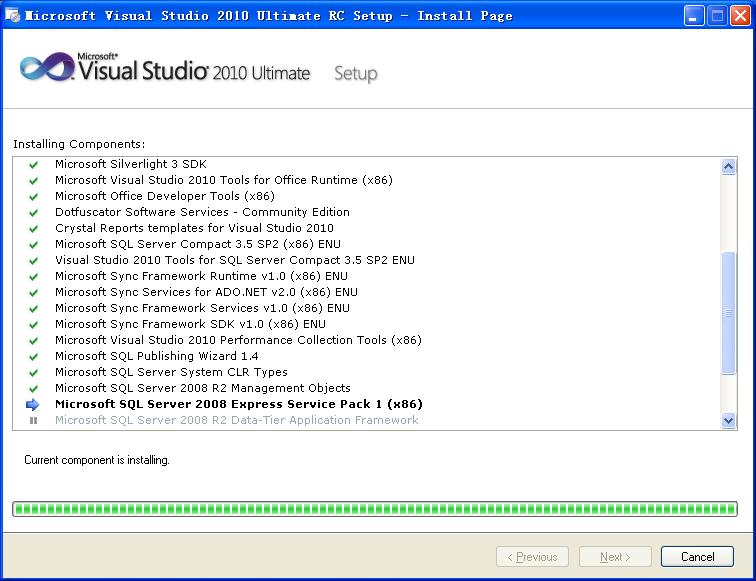The image size is (756, 581).
Task: Click the Visual Studio infinity logo
Action: point(47,67)
